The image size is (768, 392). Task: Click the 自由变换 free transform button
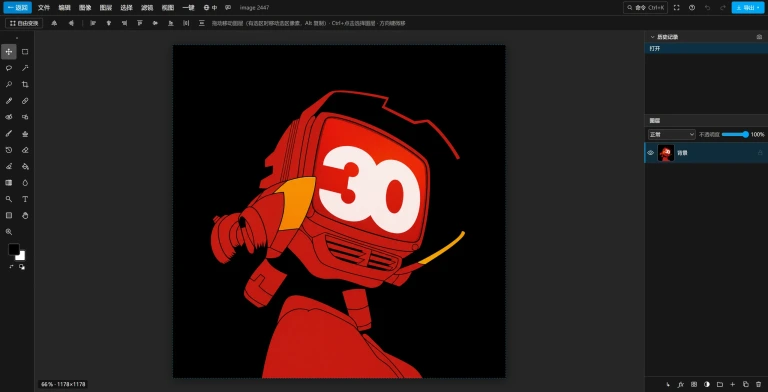(24, 23)
